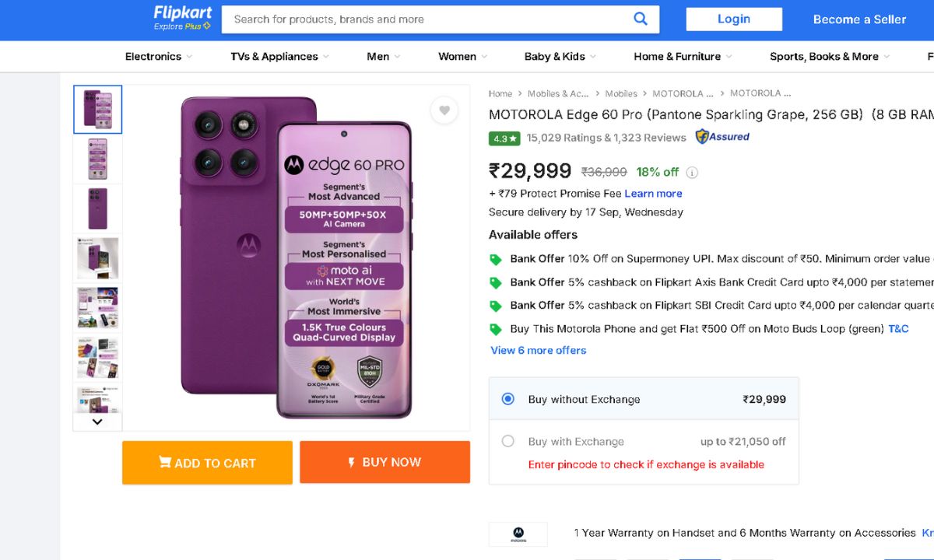Image resolution: width=934 pixels, height=560 pixels.
Task: Click the 4.3 star rating badge
Action: (504, 138)
